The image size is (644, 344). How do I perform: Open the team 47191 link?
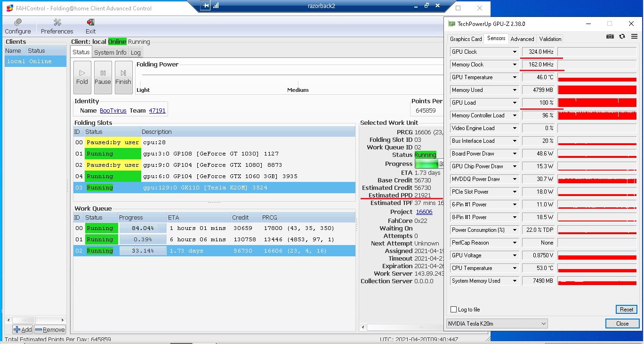157,111
